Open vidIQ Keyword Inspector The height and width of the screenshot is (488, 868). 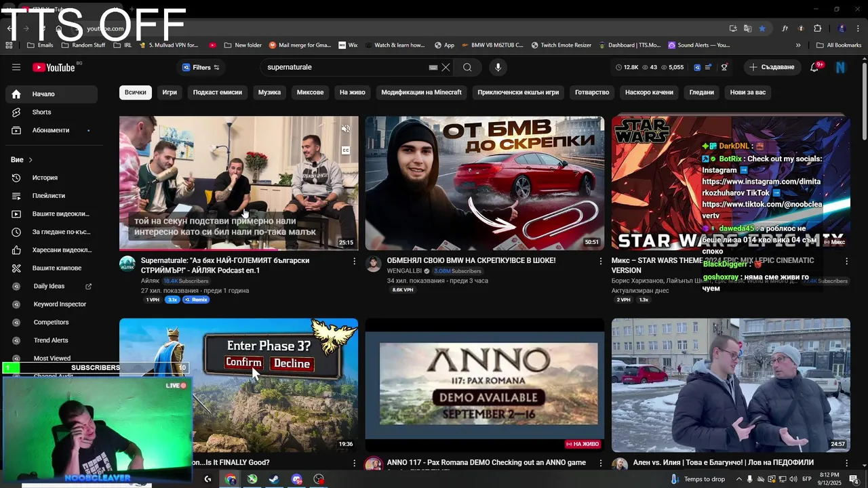click(x=52, y=304)
